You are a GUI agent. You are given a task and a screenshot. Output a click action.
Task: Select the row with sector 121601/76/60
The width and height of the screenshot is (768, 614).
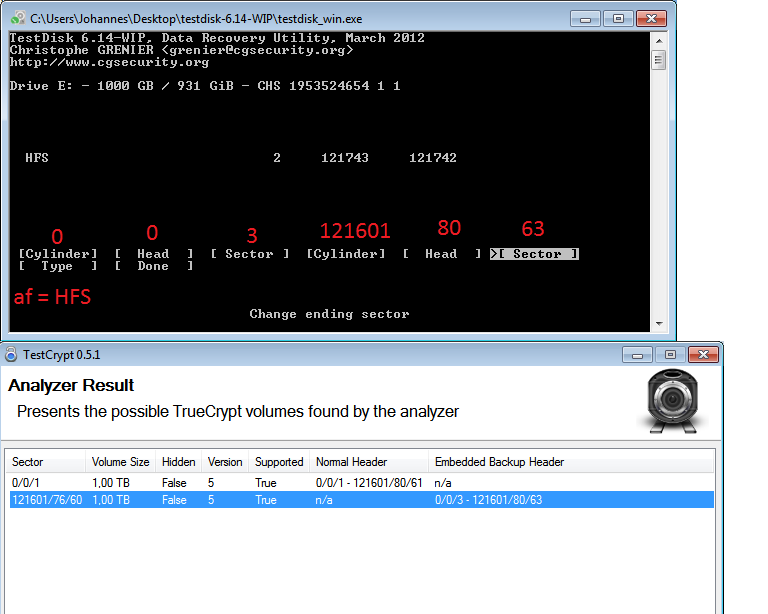pyautogui.click(x=361, y=500)
